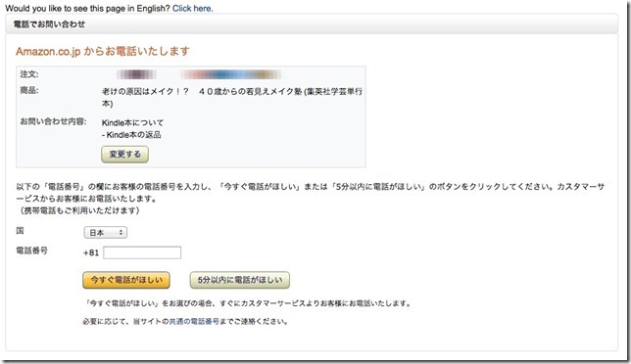The width and height of the screenshot is (631, 364).
Task: Click the 5分以内に電話がほしい button
Action: pos(240,280)
